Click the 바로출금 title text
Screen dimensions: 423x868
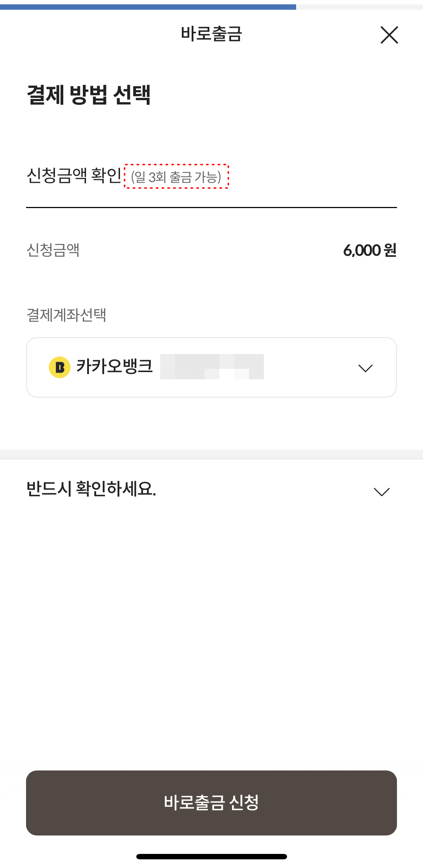point(211,34)
